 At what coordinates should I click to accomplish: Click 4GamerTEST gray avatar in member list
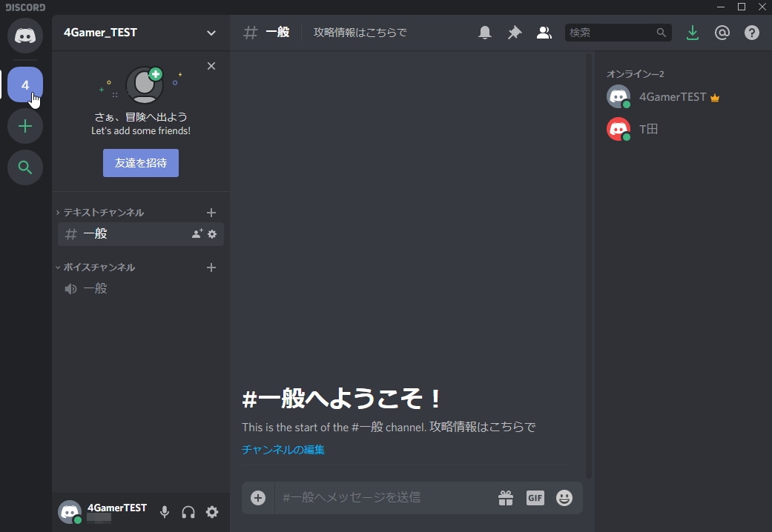tap(618, 97)
